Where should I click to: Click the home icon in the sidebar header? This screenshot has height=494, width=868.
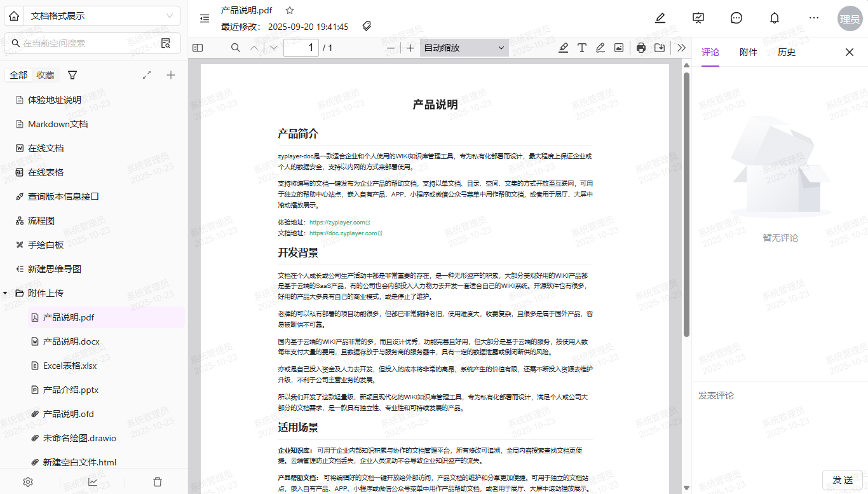(x=15, y=16)
